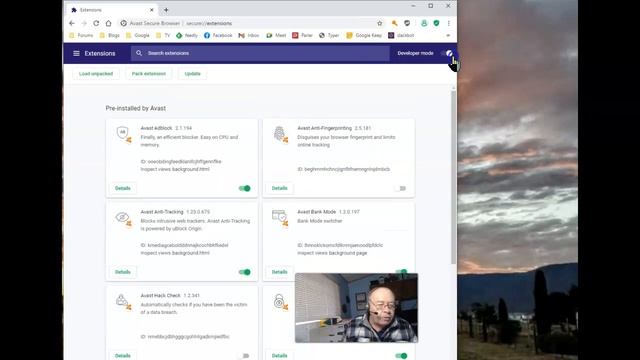Go back to the previous page

point(72,23)
